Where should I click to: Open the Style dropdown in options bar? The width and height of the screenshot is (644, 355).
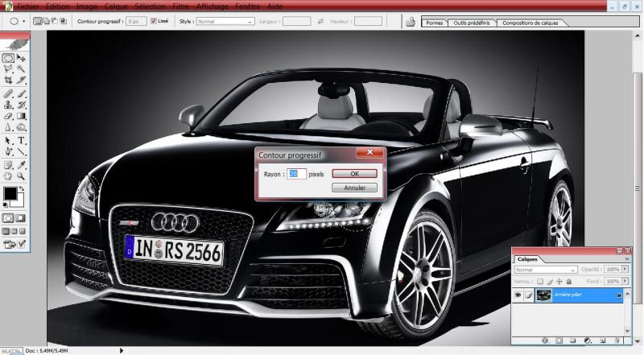(225, 22)
